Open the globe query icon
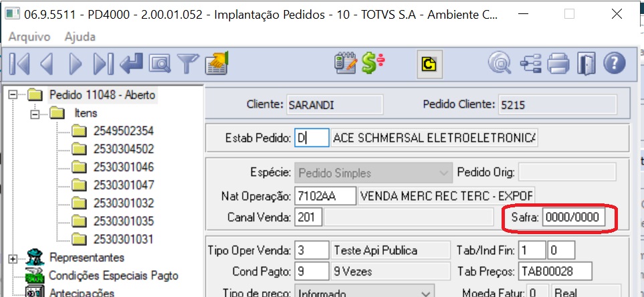The width and height of the screenshot is (644, 297). tap(500, 64)
